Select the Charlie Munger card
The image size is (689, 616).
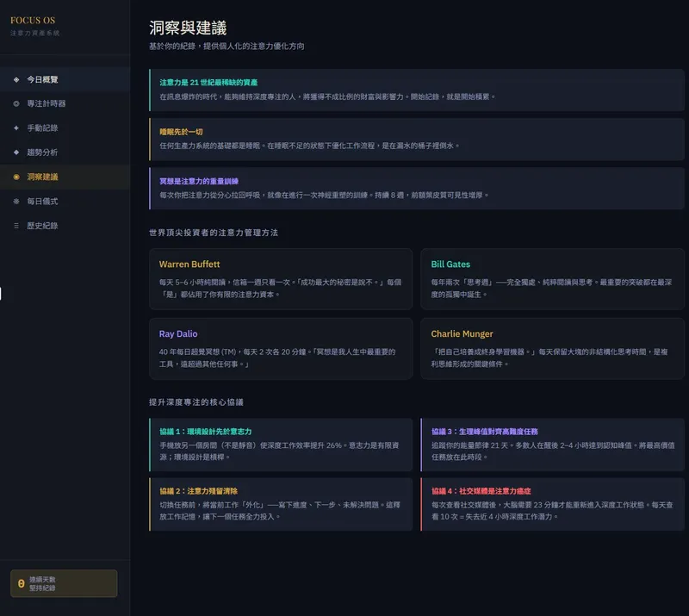552,349
